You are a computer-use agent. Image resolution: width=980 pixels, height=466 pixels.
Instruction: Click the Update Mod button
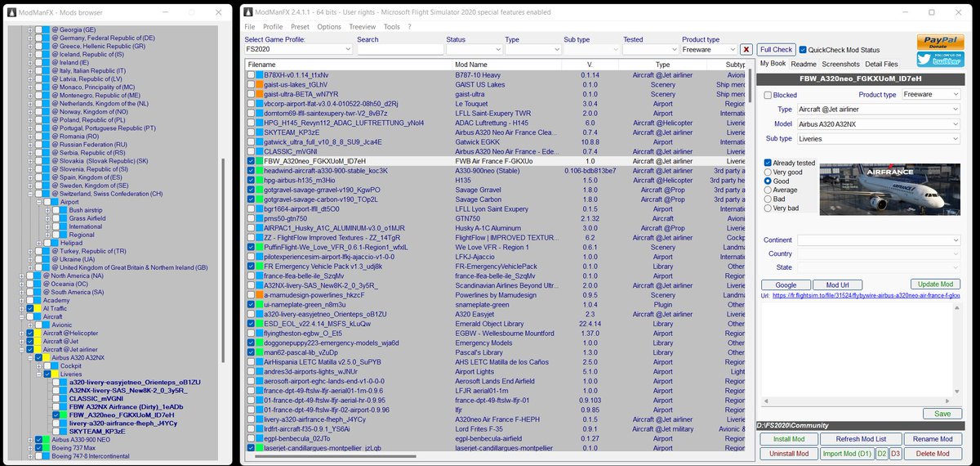[x=936, y=285]
